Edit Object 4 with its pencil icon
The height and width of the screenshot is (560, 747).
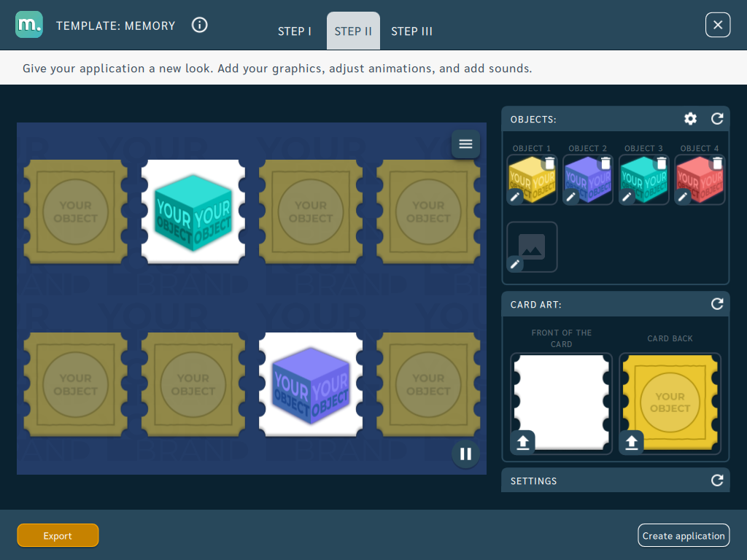pos(683,197)
